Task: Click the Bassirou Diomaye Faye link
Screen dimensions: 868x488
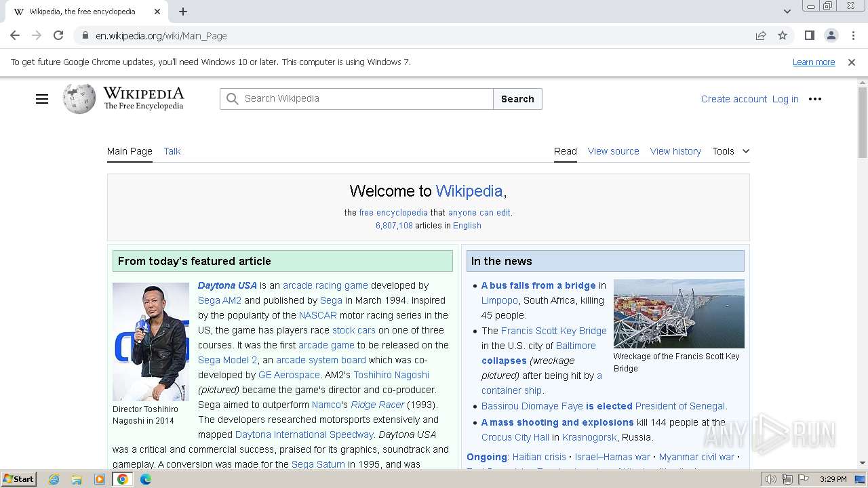Action: pyautogui.click(x=532, y=406)
